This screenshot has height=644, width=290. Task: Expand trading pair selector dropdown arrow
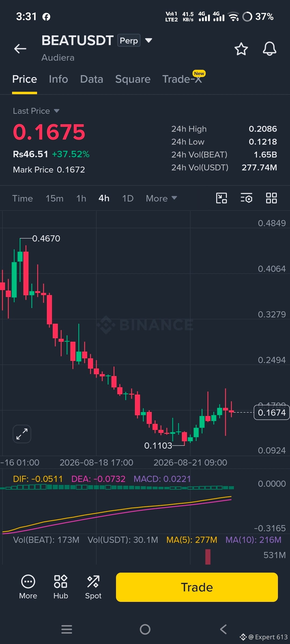(x=148, y=41)
